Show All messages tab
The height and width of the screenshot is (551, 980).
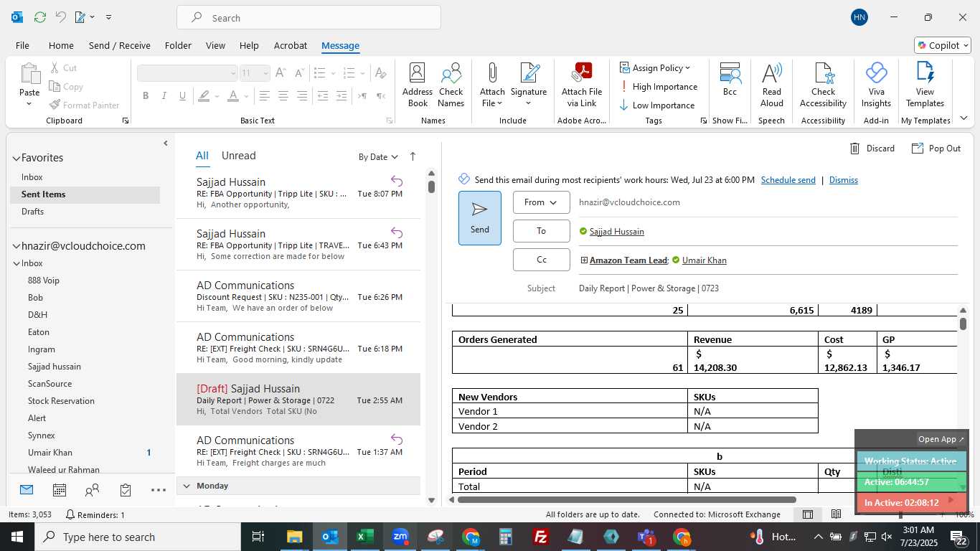click(202, 156)
